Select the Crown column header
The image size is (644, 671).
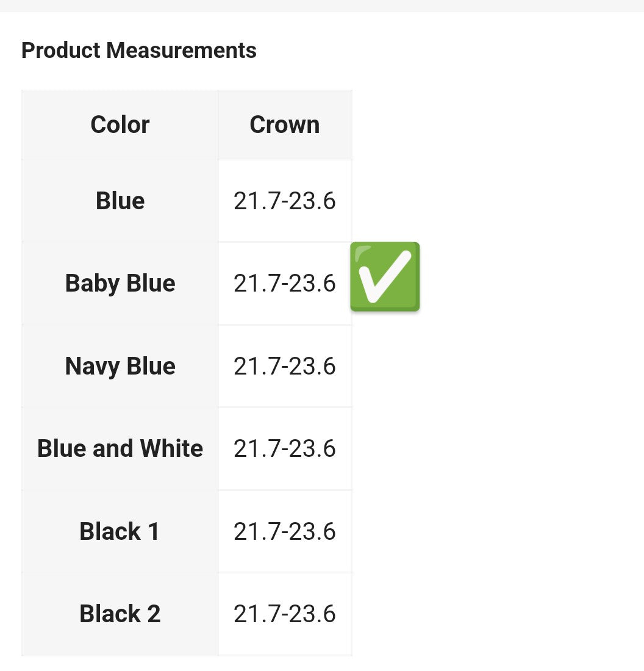[285, 125]
